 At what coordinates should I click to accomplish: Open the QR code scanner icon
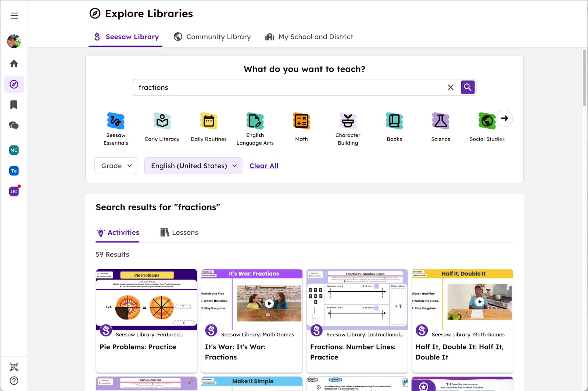14,367
